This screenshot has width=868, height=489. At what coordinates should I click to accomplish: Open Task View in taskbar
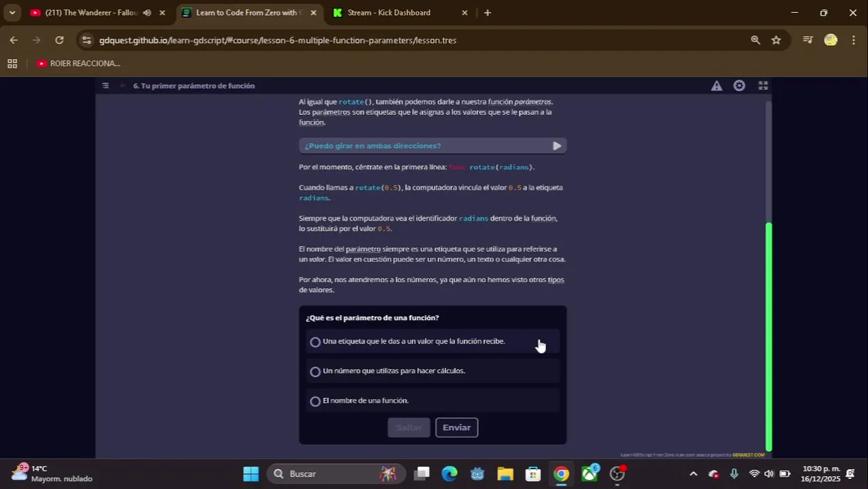(x=422, y=474)
